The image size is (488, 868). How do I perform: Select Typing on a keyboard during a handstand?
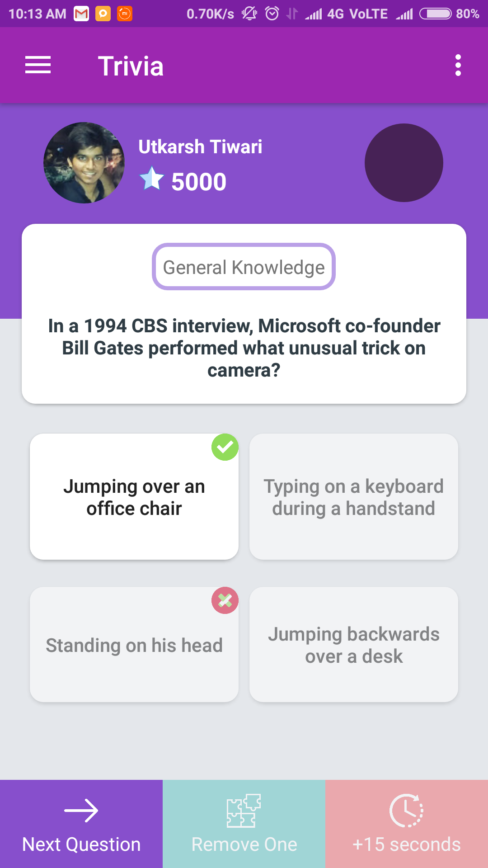click(x=354, y=496)
